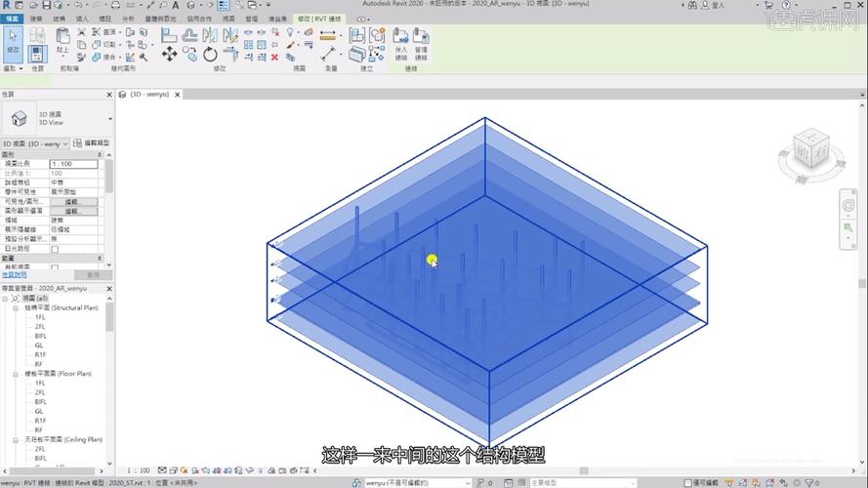This screenshot has width=868, height=488.
Task: Click the Mirror Draw Axis icon
Action: 230,35
